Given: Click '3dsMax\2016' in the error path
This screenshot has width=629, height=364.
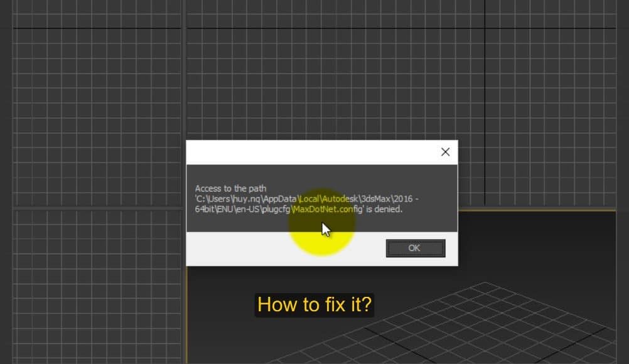Looking at the screenshot, I should click(384, 199).
